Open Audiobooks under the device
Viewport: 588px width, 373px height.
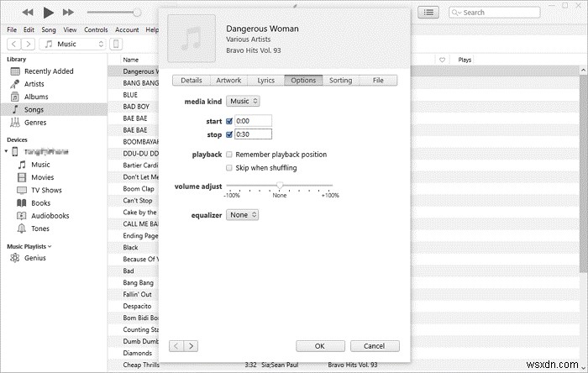click(50, 216)
